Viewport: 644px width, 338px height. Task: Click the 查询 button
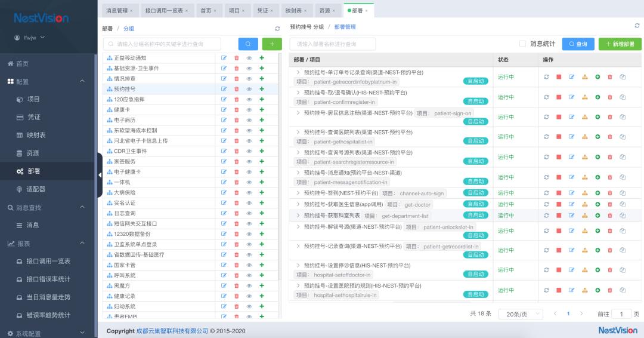(578, 44)
